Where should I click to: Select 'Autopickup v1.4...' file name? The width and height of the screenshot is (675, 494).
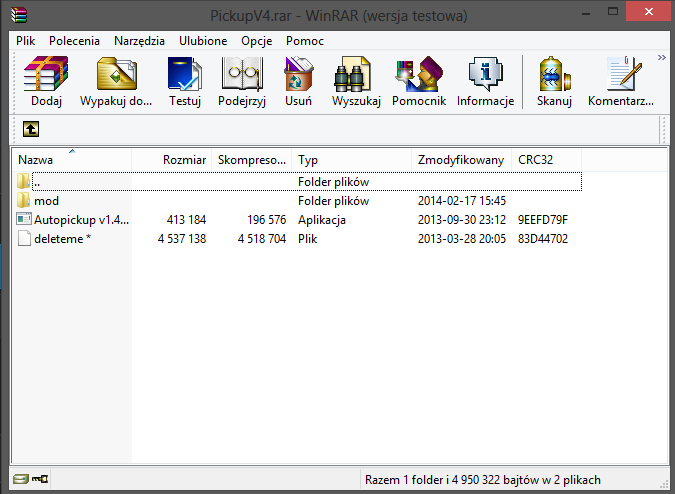tap(81, 220)
